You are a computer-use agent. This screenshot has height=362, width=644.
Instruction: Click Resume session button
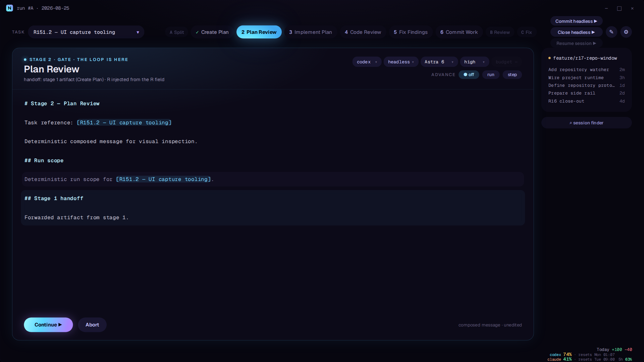click(576, 43)
